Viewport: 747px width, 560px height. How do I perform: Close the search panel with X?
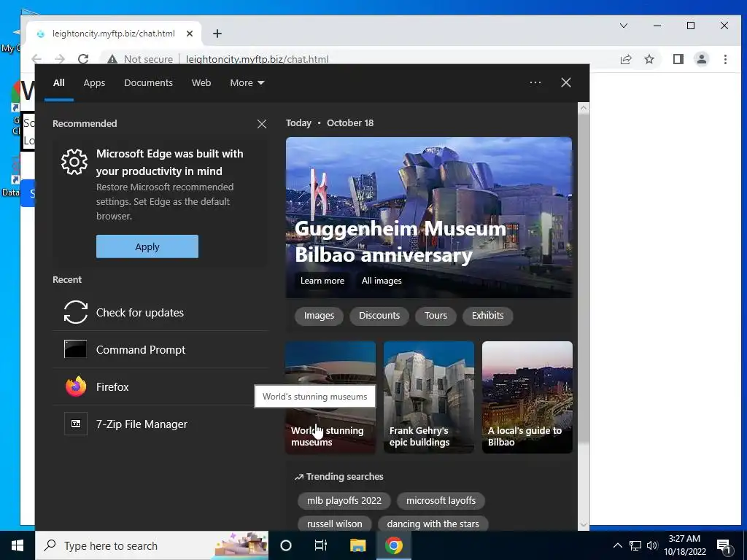566,82
